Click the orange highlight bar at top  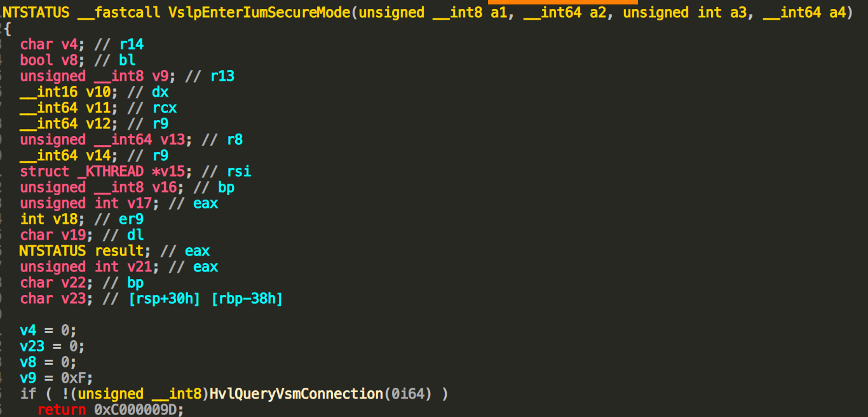point(562,3)
